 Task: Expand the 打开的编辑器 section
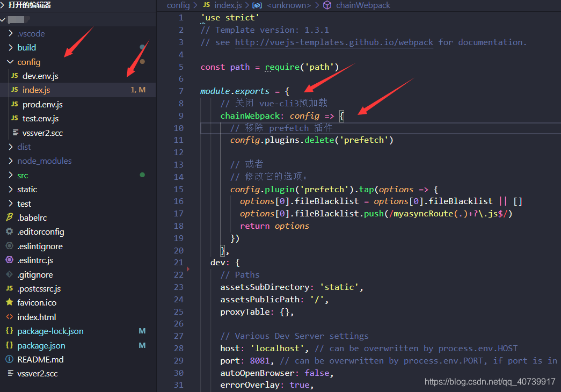(x=3, y=5)
